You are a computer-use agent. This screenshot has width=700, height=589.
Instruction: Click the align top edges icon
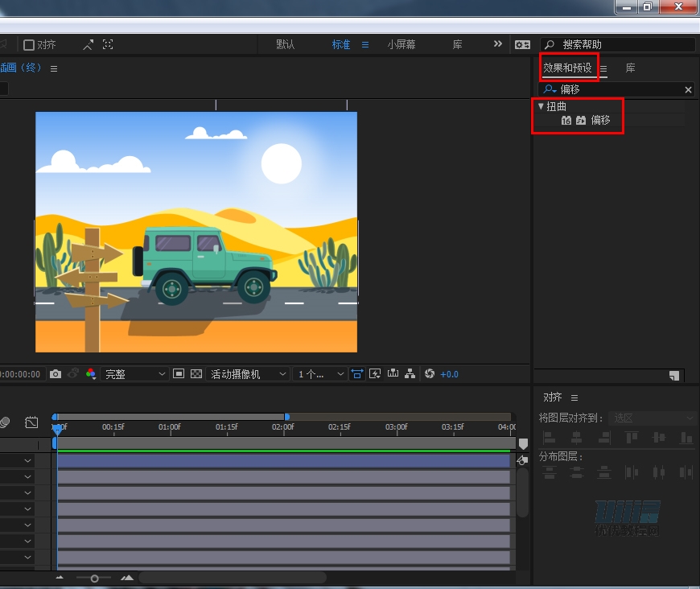pos(632,437)
